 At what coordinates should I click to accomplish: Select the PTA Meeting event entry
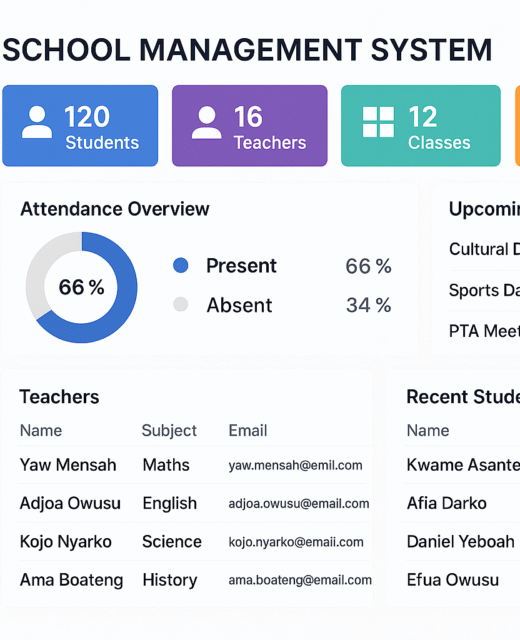click(x=484, y=331)
